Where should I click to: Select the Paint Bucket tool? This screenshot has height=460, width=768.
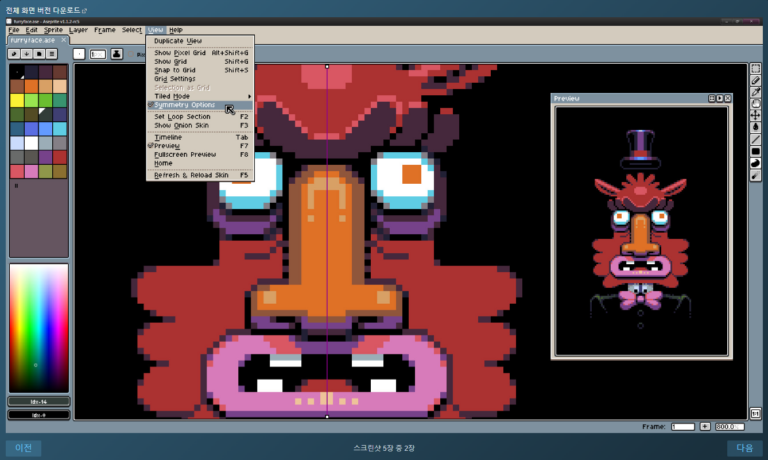pyautogui.click(x=755, y=127)
